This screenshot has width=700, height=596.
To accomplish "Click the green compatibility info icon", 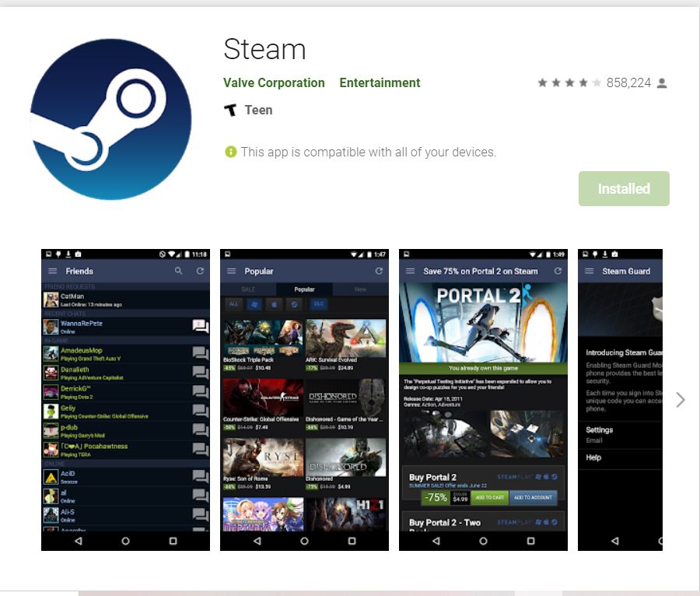I will 230,152.
